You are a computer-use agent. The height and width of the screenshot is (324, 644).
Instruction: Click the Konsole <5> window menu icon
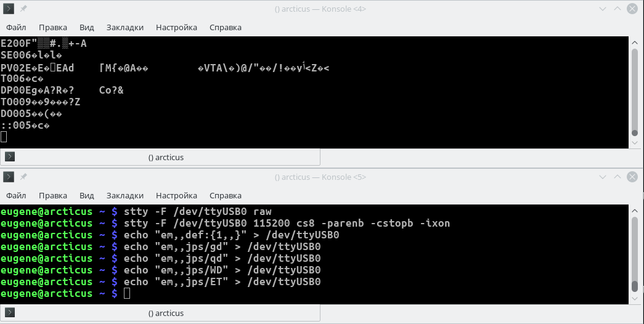9,177
